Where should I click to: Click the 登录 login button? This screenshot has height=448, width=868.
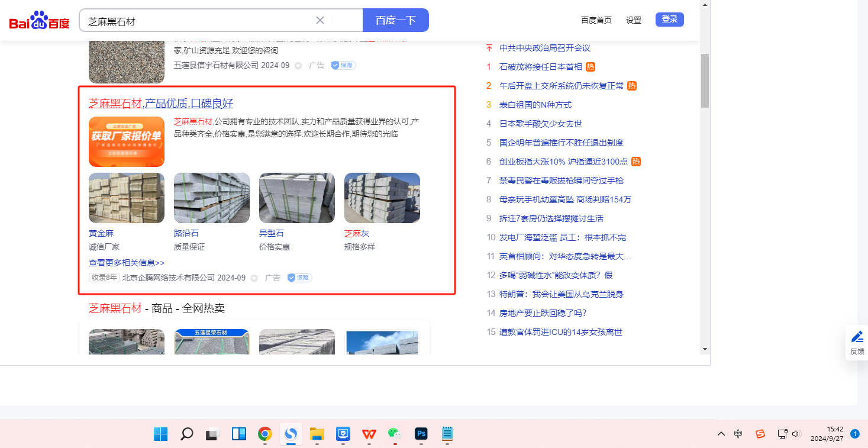point(670,20)
